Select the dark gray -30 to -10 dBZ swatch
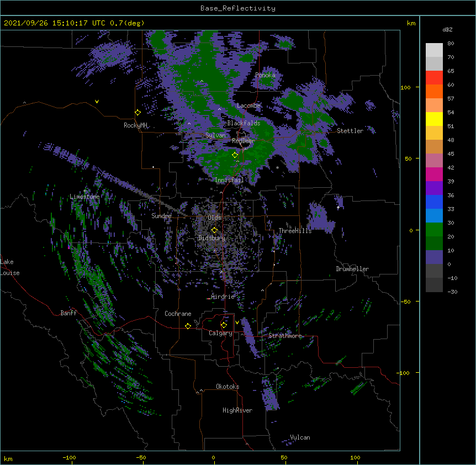The width and height of the screenshot is (476, 465). pyautogui.click(x=434, y=285)
